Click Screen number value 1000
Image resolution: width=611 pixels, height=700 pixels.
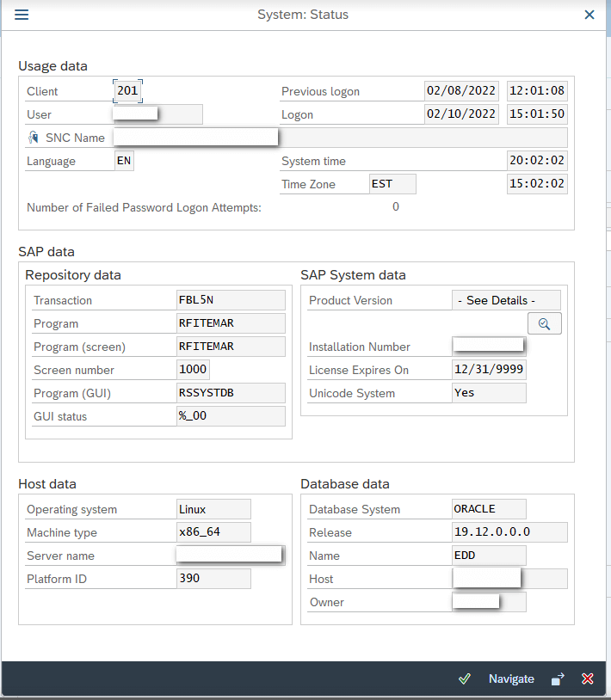tap(193, 370)
